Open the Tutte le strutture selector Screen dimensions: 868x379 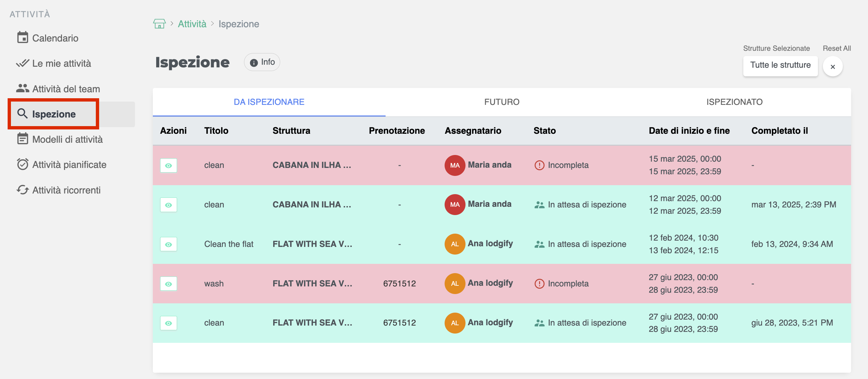tap(780, 65)
